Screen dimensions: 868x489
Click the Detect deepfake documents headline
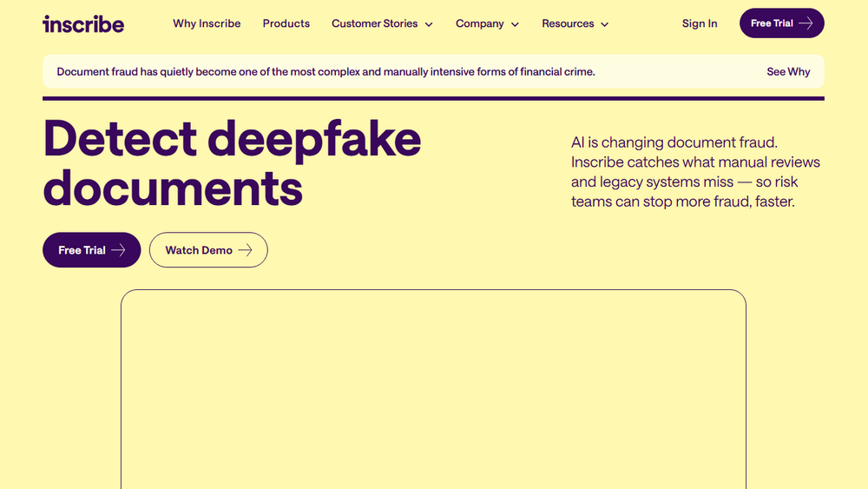pyautogui.click(x=232, y=162)
